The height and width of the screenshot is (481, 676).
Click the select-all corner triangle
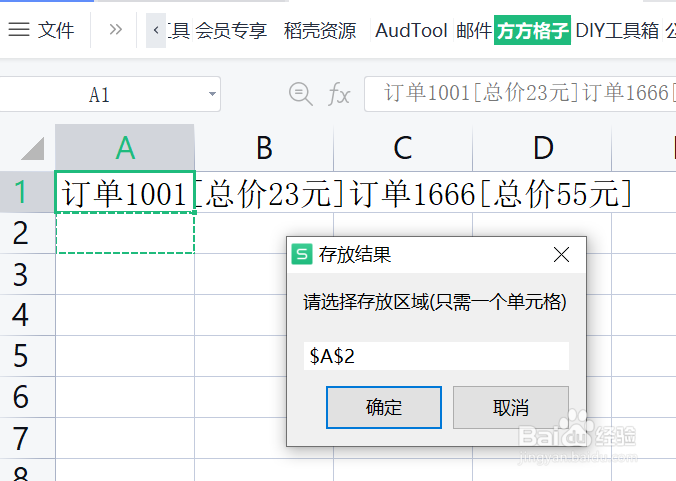[33, 148]
